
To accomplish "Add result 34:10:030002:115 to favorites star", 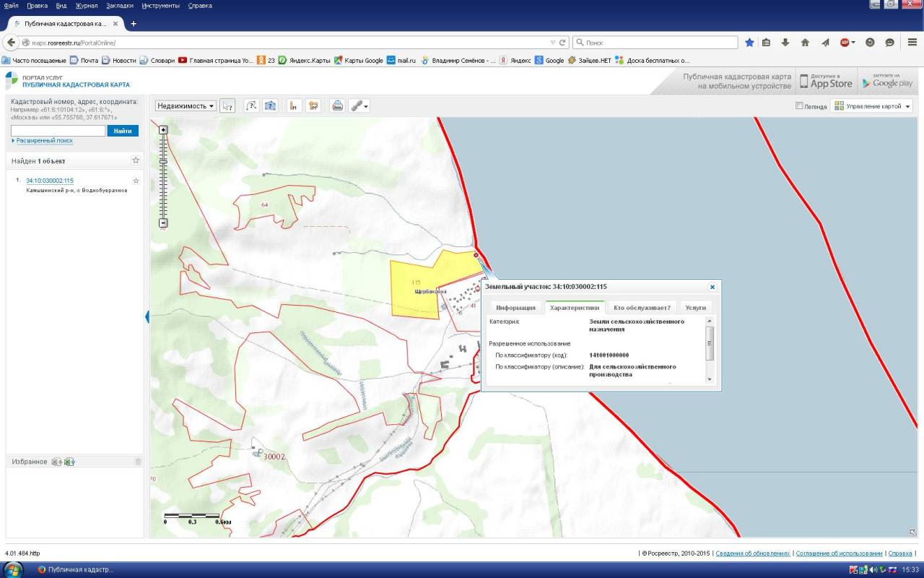I will click(x=136, y=181).
